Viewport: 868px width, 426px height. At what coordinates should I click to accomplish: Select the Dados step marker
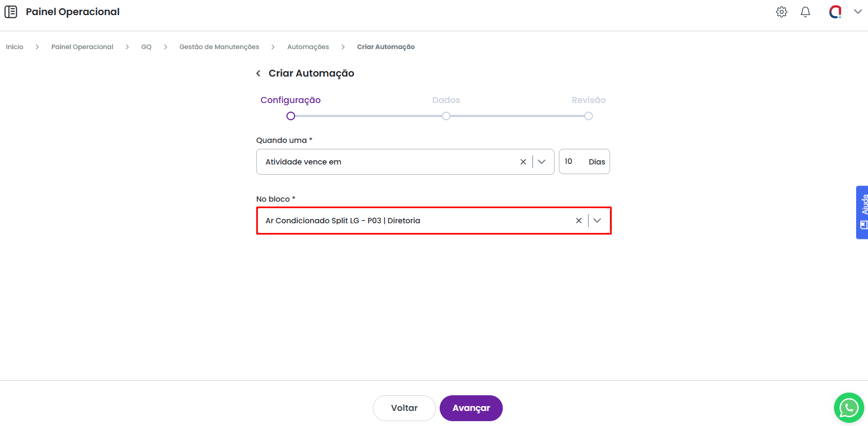(x=446, y=116)
